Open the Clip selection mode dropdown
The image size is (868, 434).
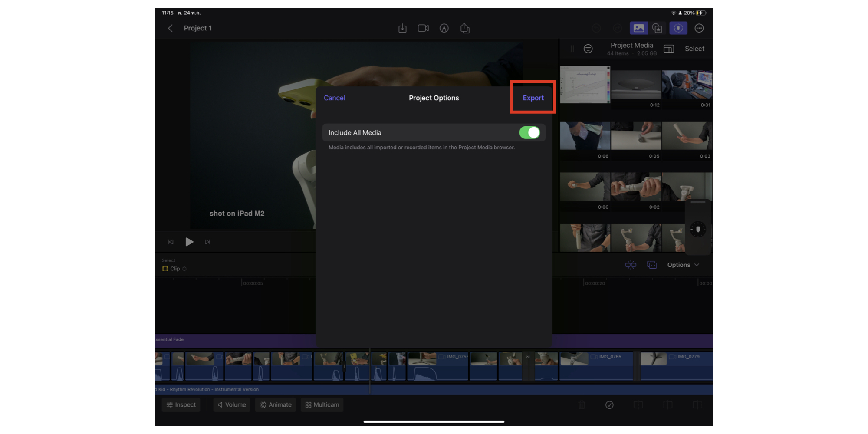(175, 269)
